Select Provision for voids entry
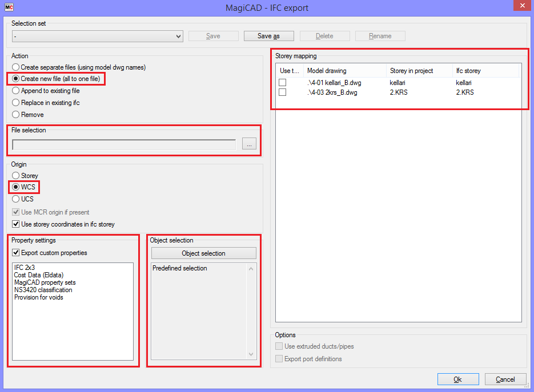 tap(39, 297)
